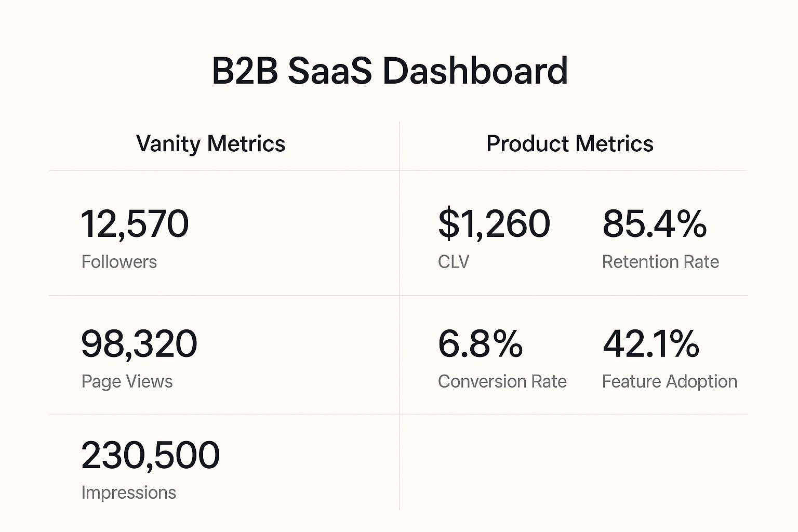The height and width of the screenshot is (532, 798).
Task: Click the Impressions label
Action: point(128,493)
